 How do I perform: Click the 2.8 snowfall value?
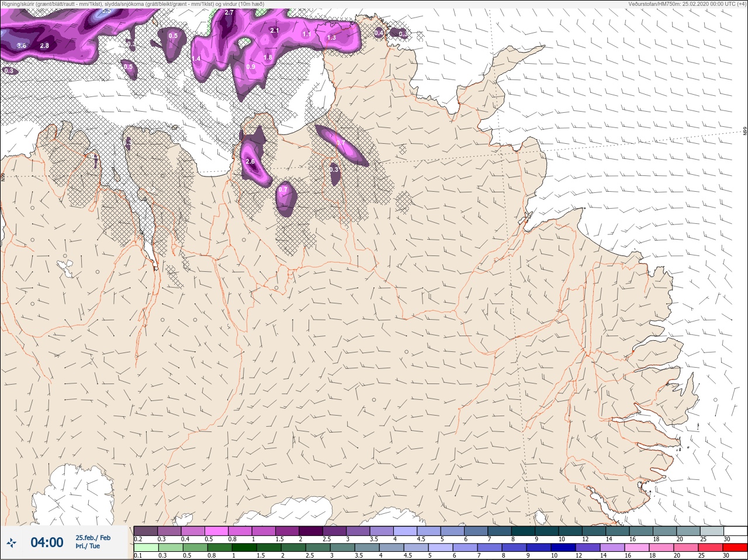(44, 46)
